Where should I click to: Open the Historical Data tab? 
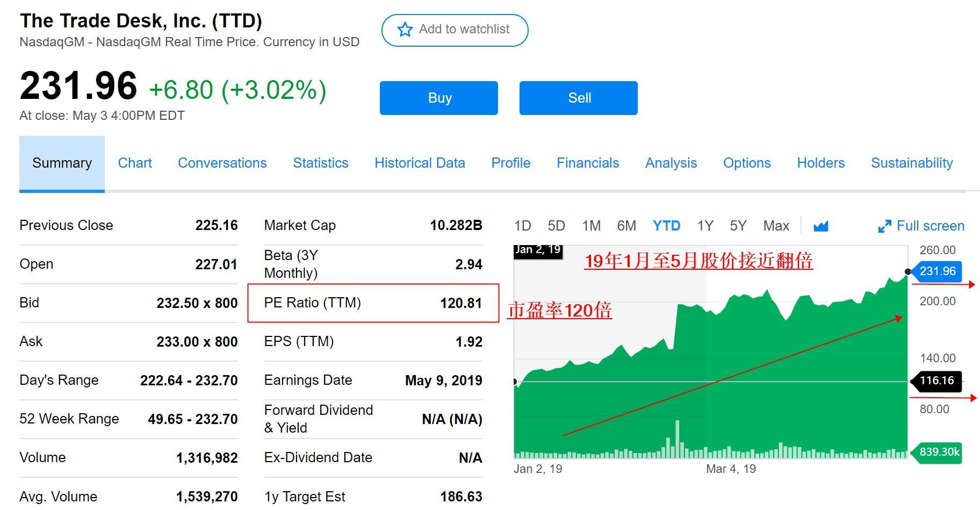click(420, 163)
